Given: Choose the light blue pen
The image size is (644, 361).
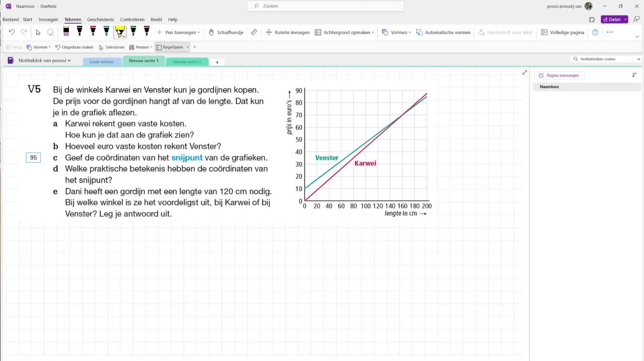Looking at the screenshot, I should 106,31.
